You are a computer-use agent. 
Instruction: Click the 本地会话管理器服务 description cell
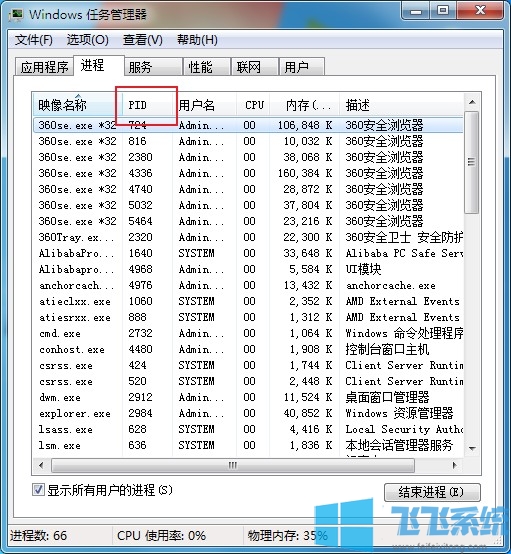[399, 445]
